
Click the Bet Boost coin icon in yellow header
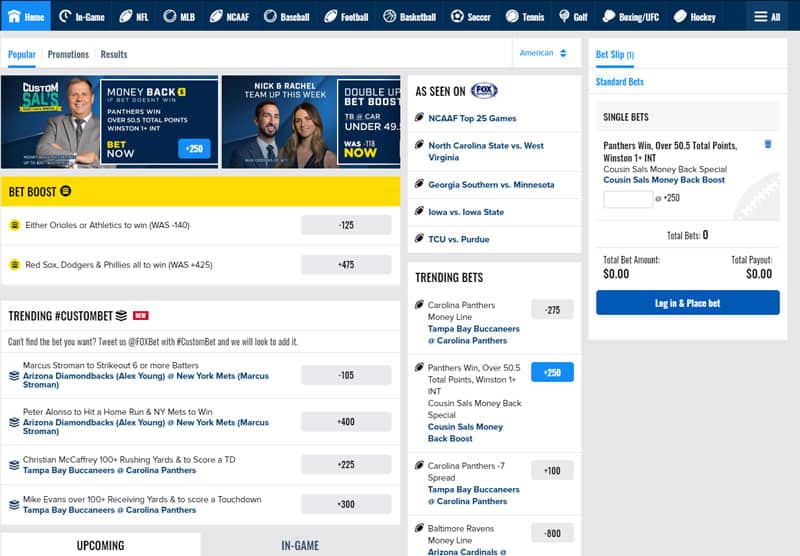[x=65, y=191]
